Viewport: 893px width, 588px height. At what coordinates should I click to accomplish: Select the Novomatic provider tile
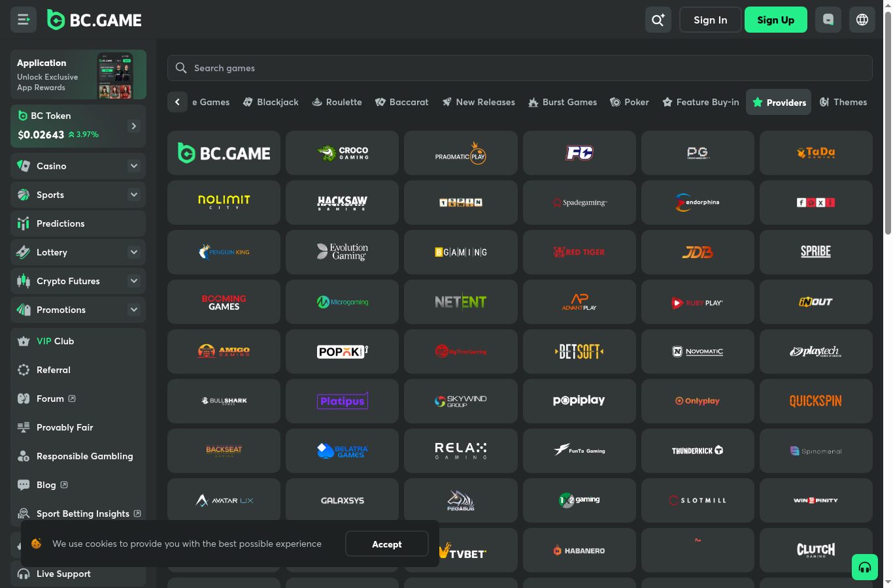tap(698, 351)
